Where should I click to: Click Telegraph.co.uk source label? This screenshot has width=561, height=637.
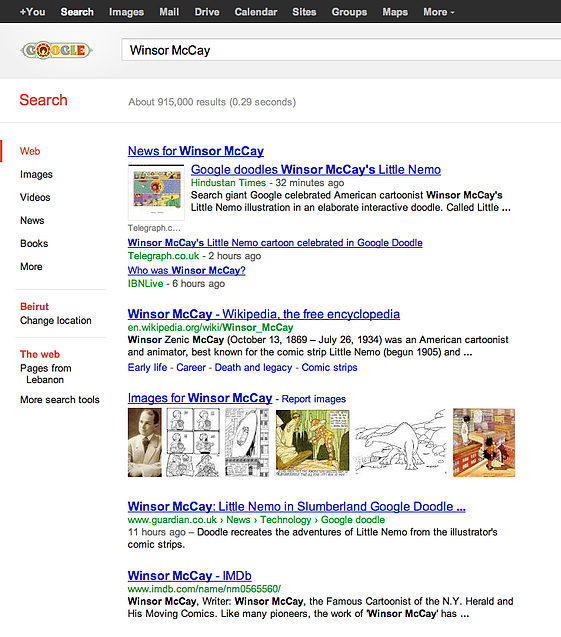click(x=163, y=256)
